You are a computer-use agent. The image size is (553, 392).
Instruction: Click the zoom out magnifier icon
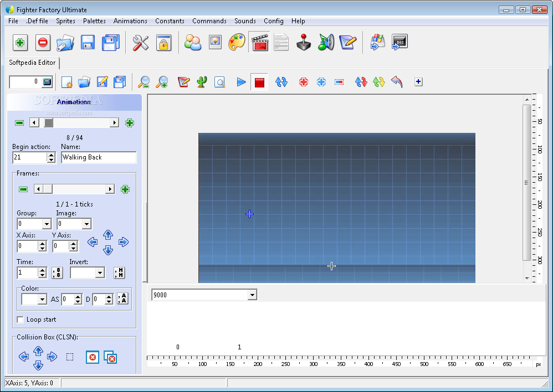(x=144, y=82)
